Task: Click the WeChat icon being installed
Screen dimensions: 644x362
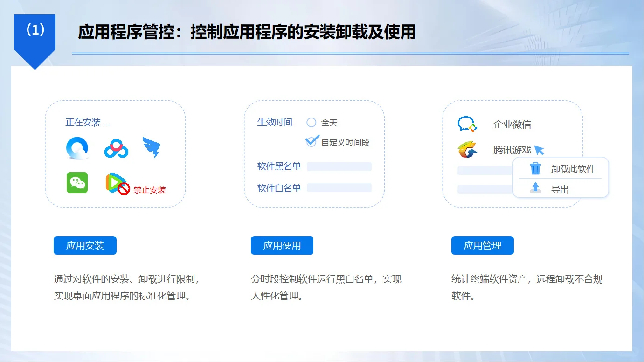Action: coord(77,183)
